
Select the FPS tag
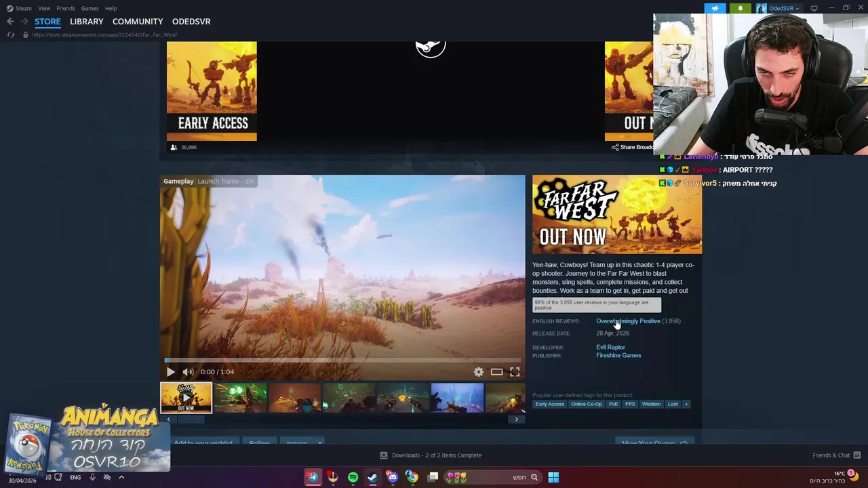pos(630,404)
